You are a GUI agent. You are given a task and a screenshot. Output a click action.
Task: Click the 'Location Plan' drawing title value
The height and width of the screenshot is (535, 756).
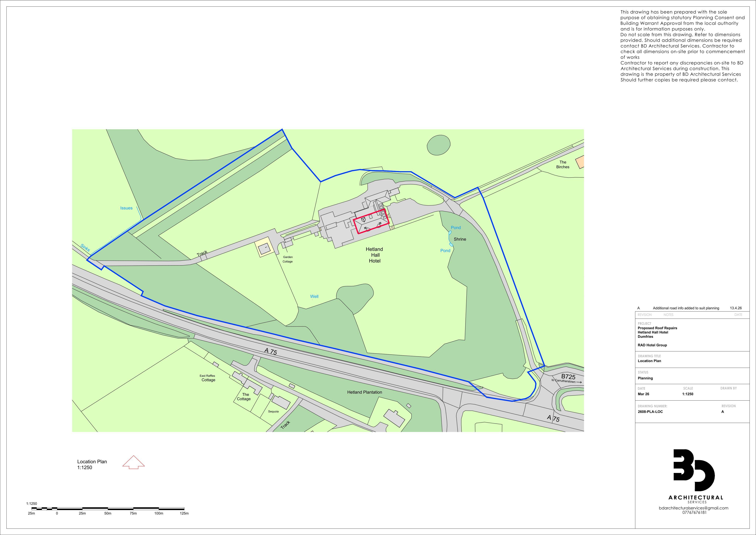point(649,361)
